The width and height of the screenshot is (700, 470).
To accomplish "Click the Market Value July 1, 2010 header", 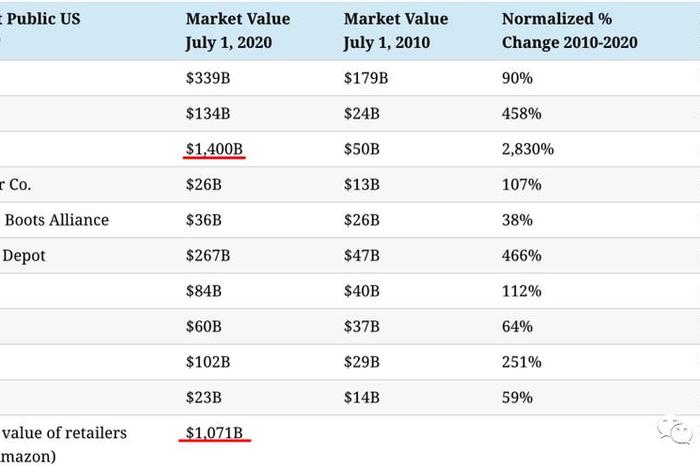I will (x=396, y=31).
